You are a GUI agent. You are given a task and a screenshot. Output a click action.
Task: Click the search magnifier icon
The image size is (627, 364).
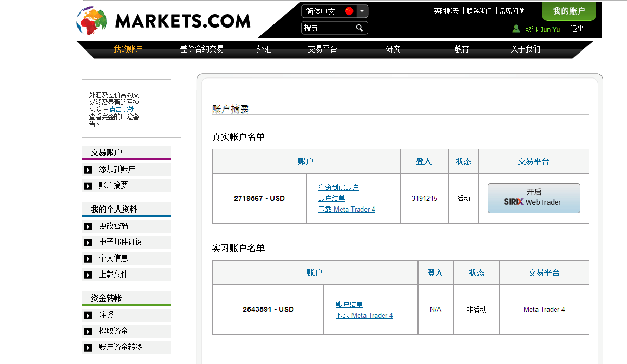click(359, 28)
